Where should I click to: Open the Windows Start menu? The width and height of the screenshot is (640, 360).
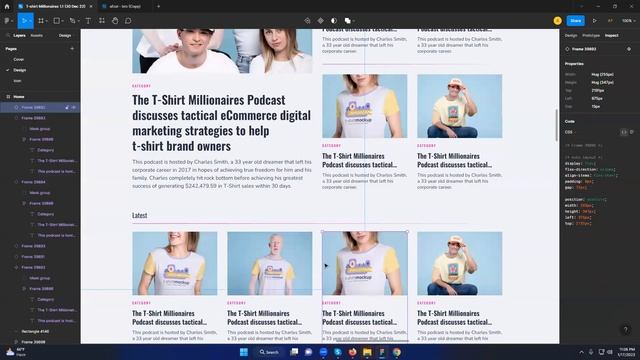[244, 352]
